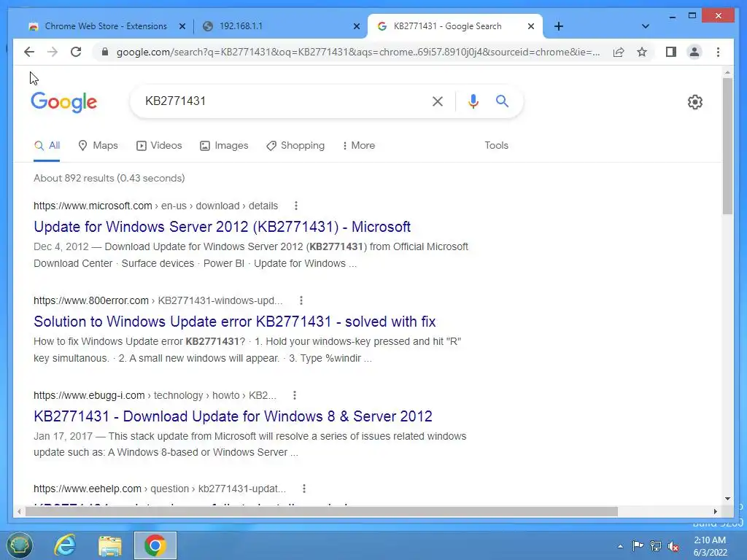This screenshot has height=560, width=747.
Task: Open options for eehelp.com result
Action: (304, 489)
